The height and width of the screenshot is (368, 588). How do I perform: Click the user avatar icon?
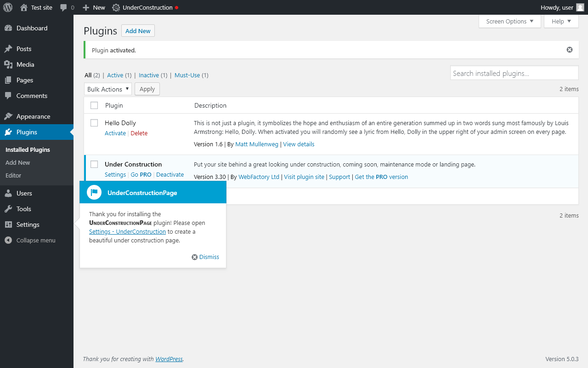(580, 7)
